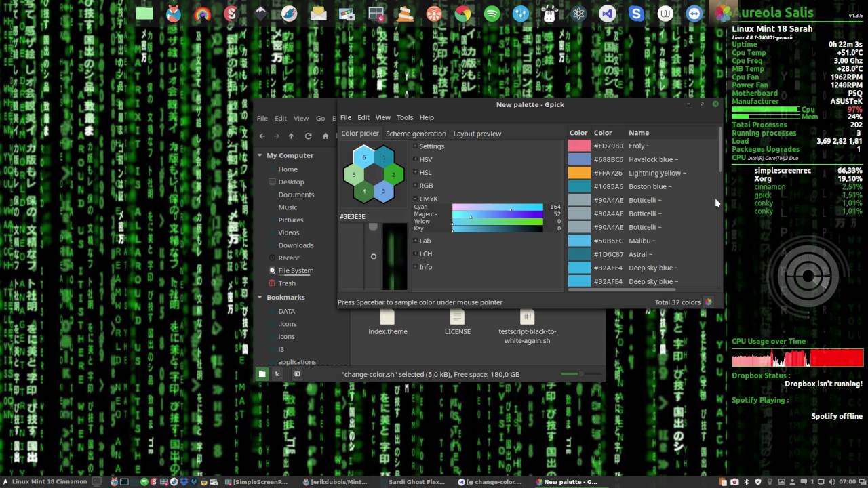Viewport: 868px width, 488px height.
Task: Adjust the Magenta slider bar
Action: (x=498, y=214)
